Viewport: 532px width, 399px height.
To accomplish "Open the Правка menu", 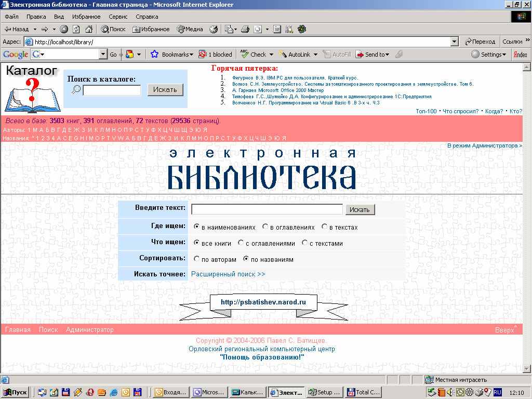I will (36, 17).
